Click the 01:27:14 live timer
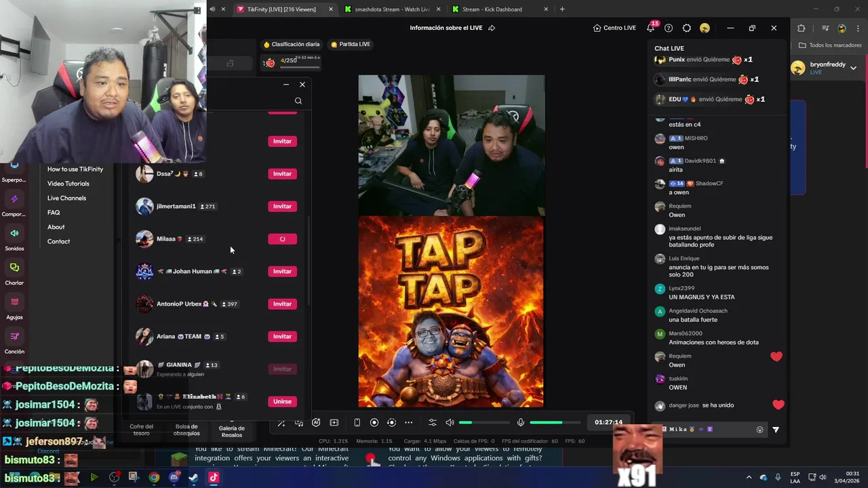The image size is (868, 488). pyautogui.click(x=608, y=422)
